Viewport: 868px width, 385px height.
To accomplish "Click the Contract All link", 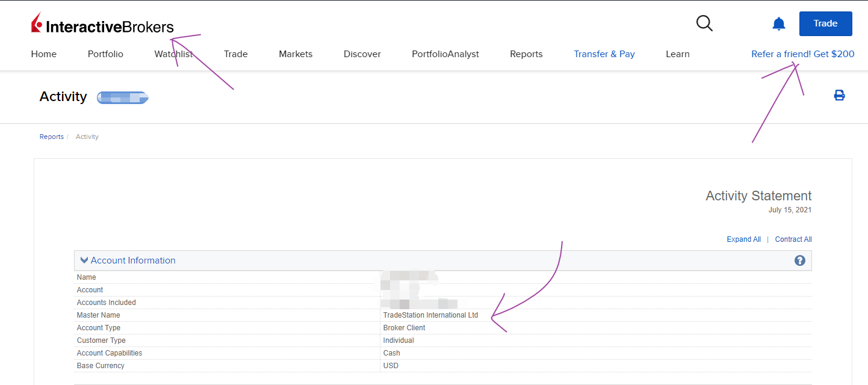I will pos(793,239).
